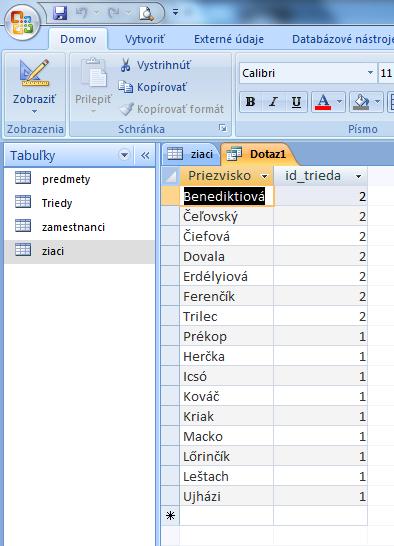Switch to the ziaci document tab
The width and height of the screenshot is (394, 546).
click(x=190, y=154)
